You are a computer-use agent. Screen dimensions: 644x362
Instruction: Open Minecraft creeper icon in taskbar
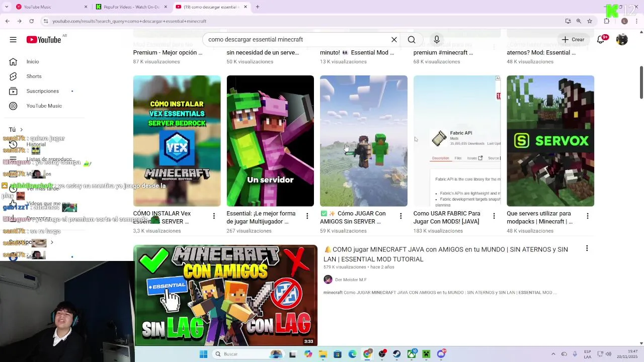[426, 354]
